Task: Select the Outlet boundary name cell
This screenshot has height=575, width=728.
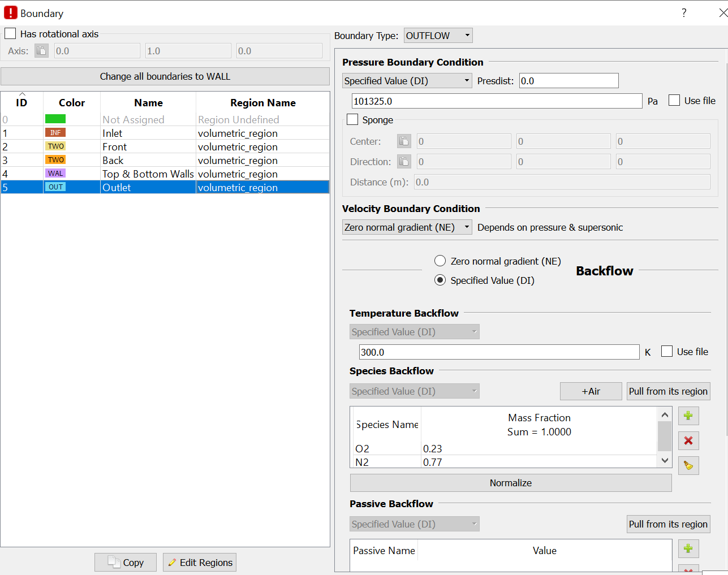Action: point(148,187)
